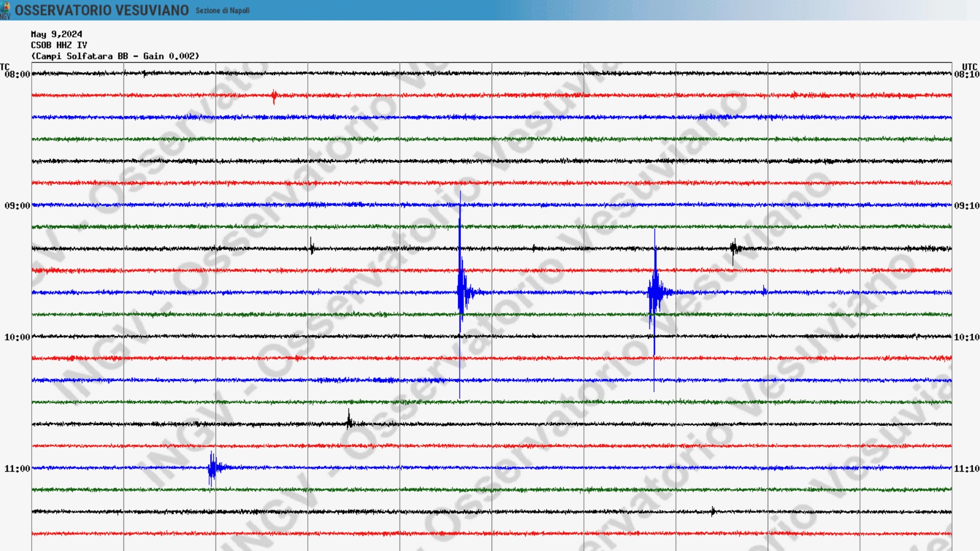The image size is (980, 551).
Task: Pick the 10:00 time label on left axis
Action: pyautogui.click(x=17, y=337)
